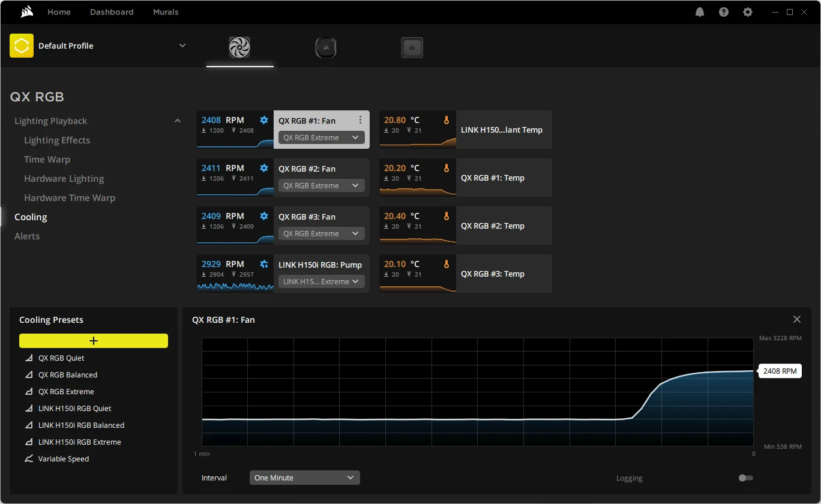Click the QX RGB #2: Fan RPM mini graph
Viewport: 821px width, 504px height.
coord(235,190)
